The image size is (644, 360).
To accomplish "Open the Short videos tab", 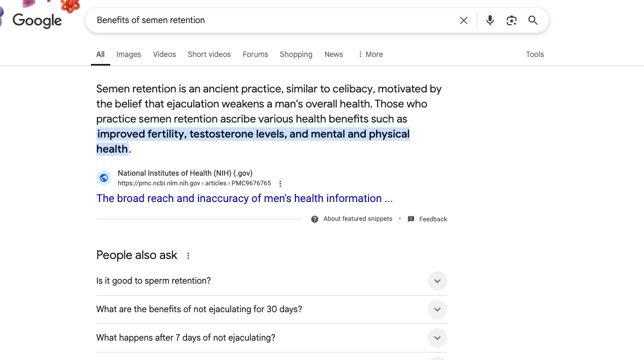I will pos(209,54).
